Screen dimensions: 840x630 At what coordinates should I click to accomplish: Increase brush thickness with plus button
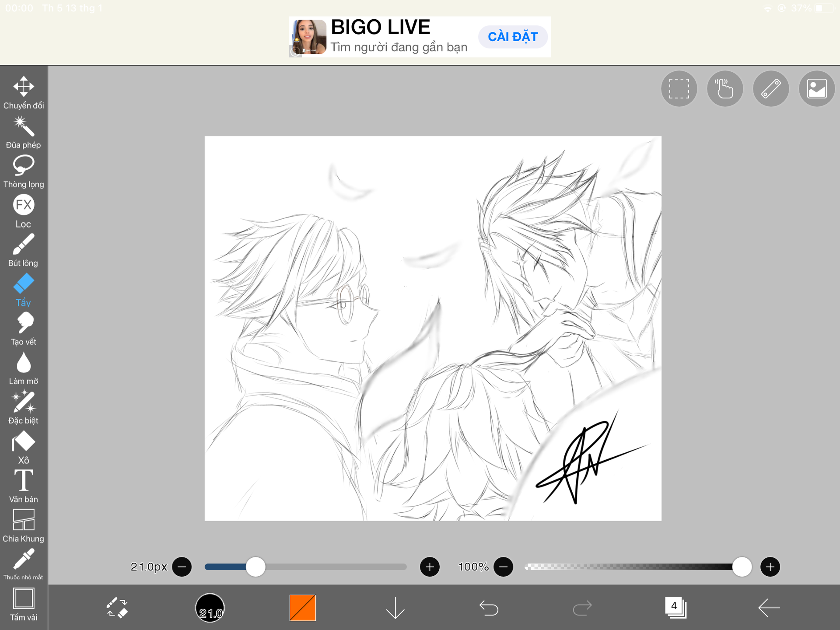point(430,567)
